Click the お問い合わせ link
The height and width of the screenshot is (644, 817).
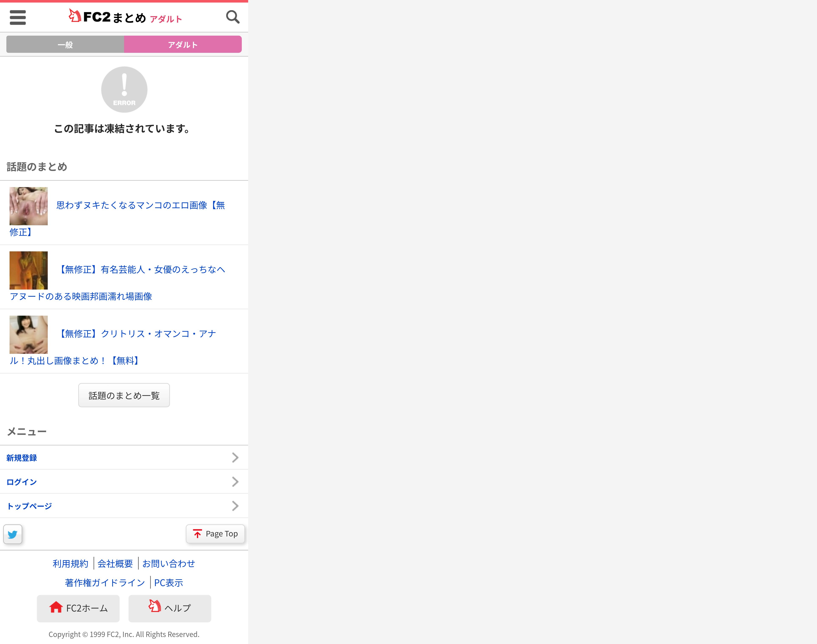point(169,563)
